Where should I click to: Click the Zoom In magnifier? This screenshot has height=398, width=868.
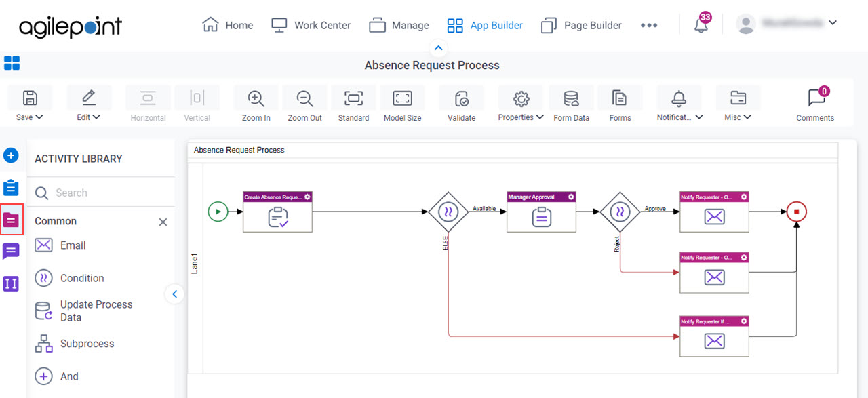[256, 98]
